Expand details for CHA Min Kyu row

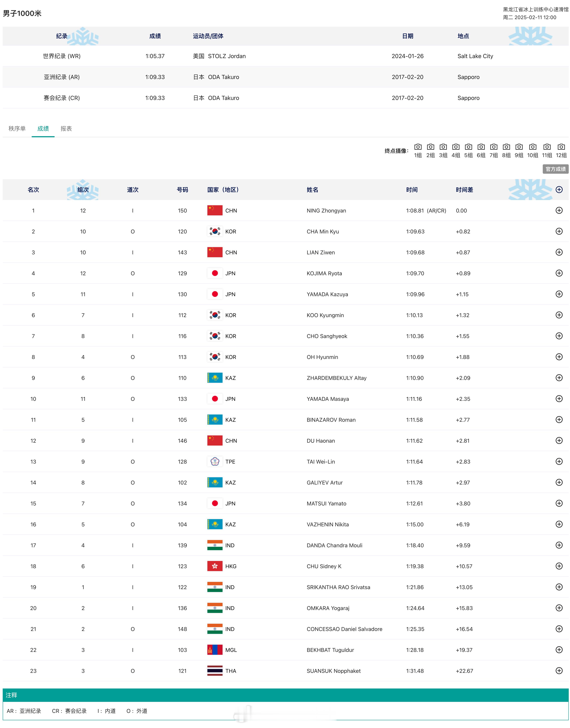coord(559,231)
